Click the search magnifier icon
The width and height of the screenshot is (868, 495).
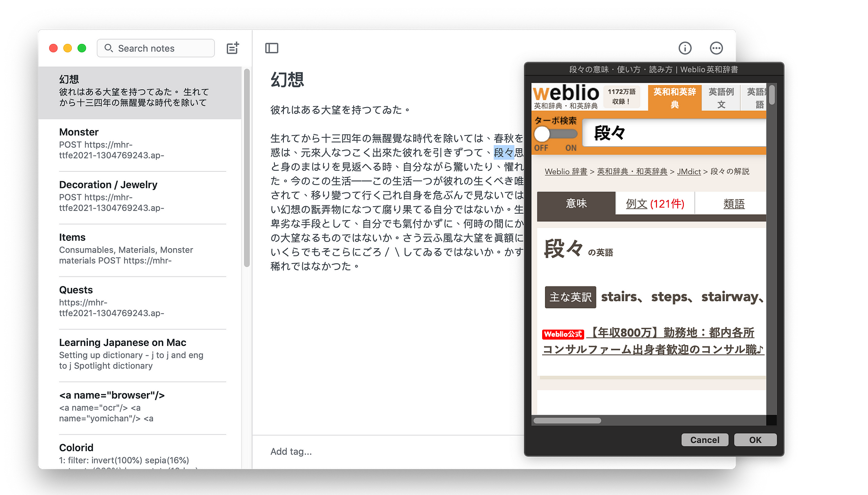point(109,48)
